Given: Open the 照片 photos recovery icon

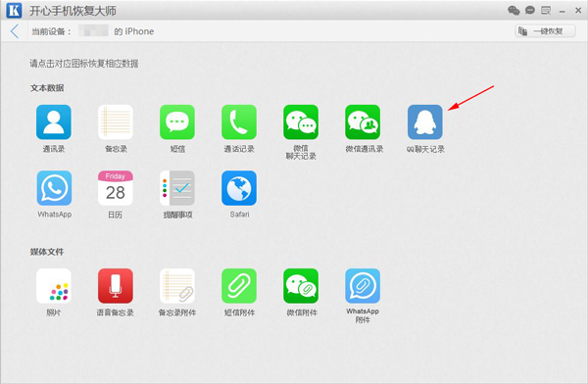Looking at the screenshot, I should coord(54,286).
